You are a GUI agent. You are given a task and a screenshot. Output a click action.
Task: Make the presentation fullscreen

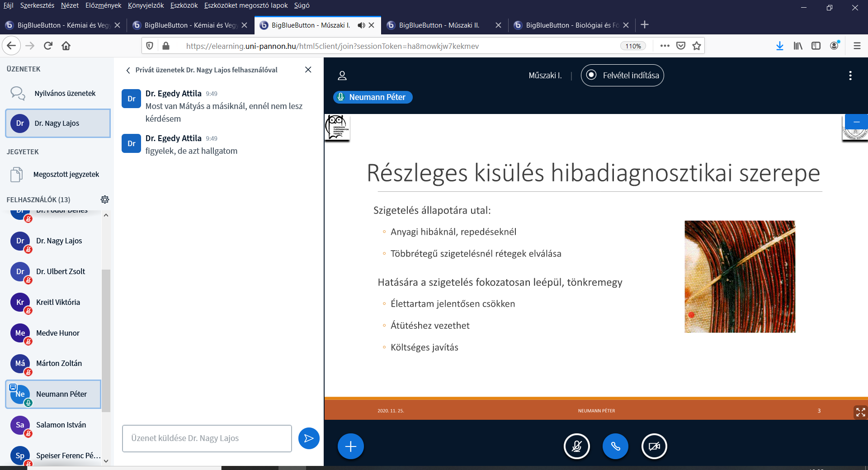point(860,412)
